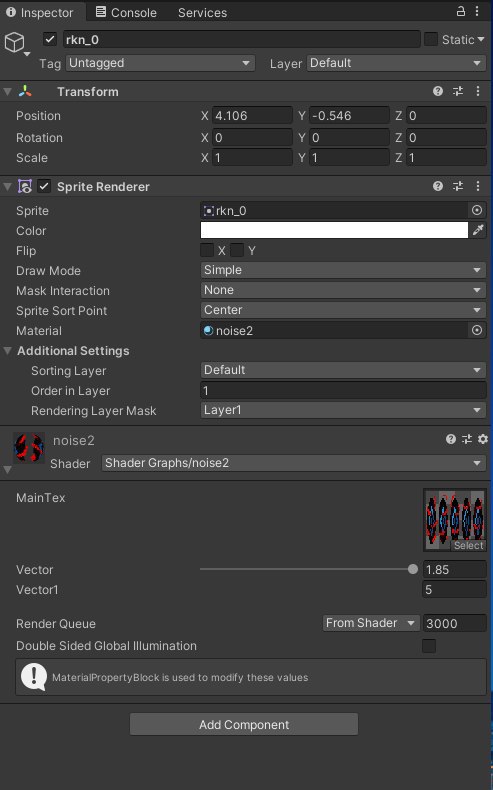The height and width of the screenshot is (790, 493).
Task: Click the noise2 material preview thumbnail
Action: coord(29,447)
